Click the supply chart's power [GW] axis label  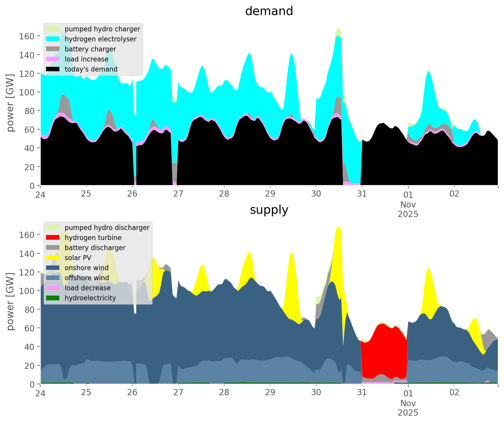pos(10,302)
